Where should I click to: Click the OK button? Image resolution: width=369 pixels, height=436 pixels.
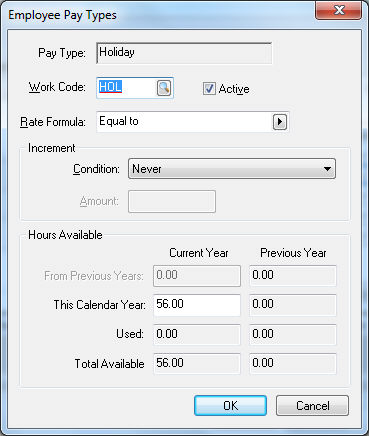[x=230, y=406]
